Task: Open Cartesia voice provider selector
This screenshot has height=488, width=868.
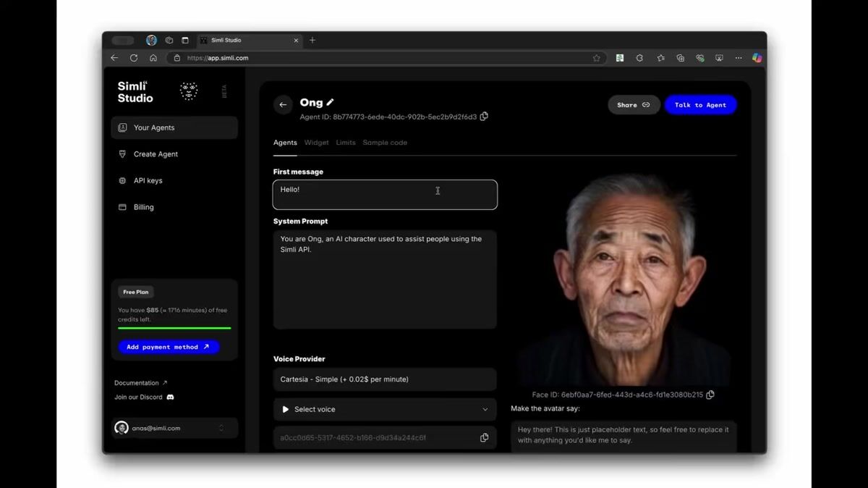Action: coord(385,379)
